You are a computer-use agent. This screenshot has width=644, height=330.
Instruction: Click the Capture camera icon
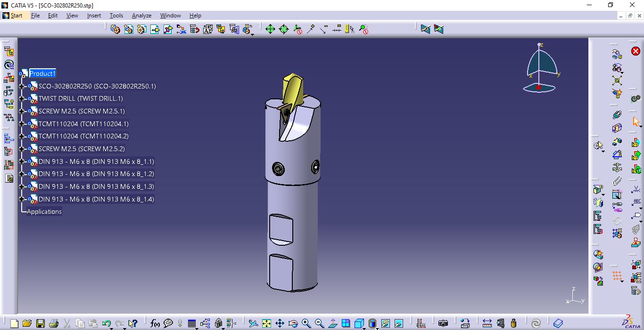443,323
